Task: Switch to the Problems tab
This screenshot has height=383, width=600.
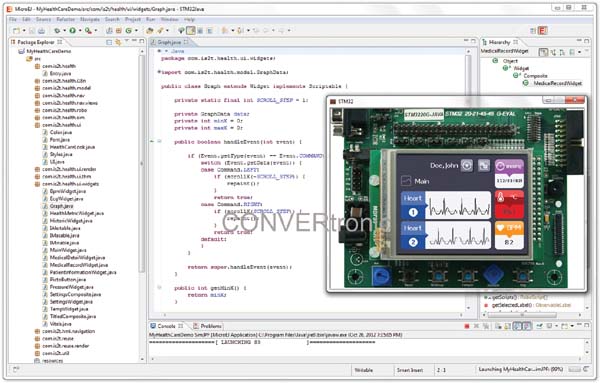Action: click(x=207, y=326)
